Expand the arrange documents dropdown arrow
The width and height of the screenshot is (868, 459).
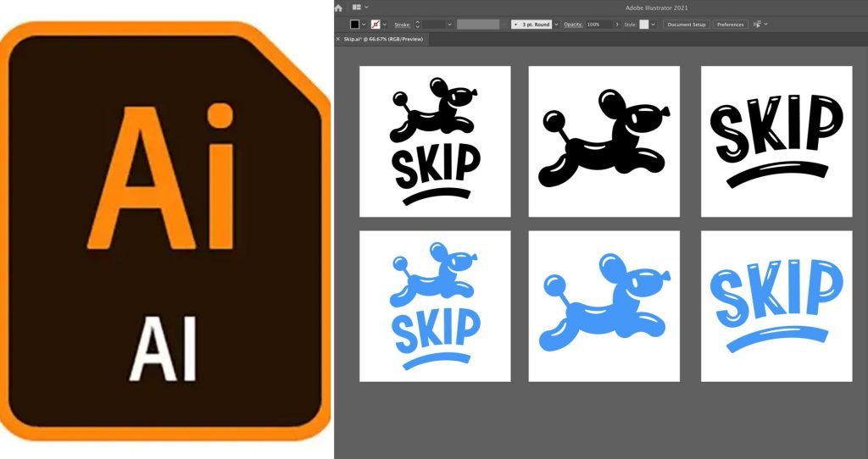click(366, 7)
